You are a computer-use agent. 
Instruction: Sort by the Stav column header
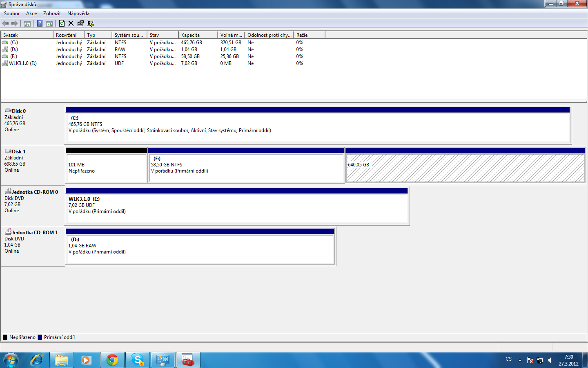[163, 35]
